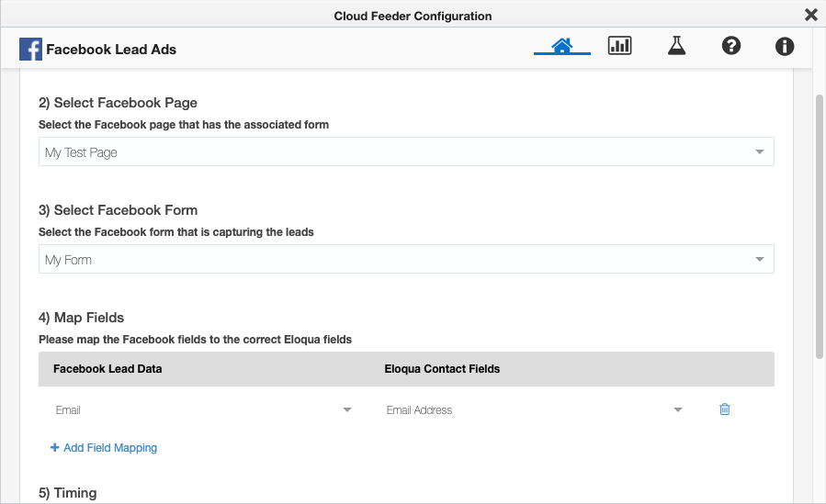Image resolution: width=826 pixels, height=504 pixels.
Task: Delete the Email field mapping row
Action: pyautogui.click(x=724, y=409)
